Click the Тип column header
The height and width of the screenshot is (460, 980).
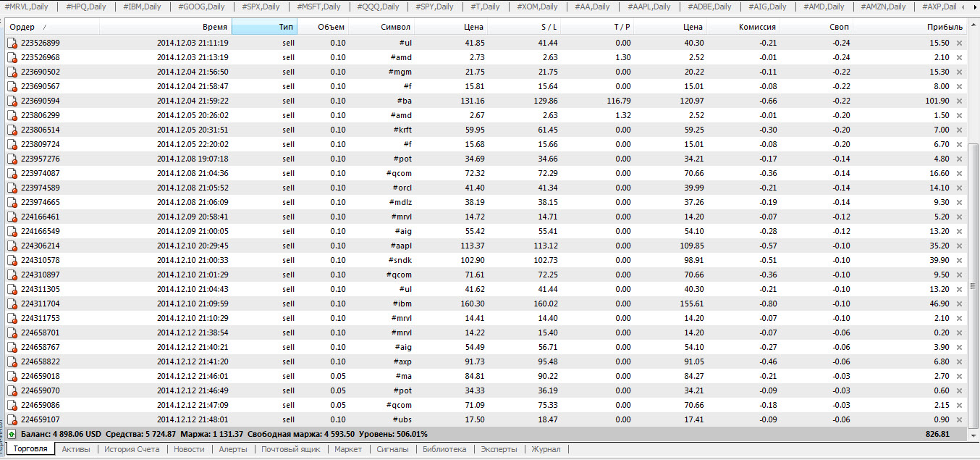[x=265, y=27]
